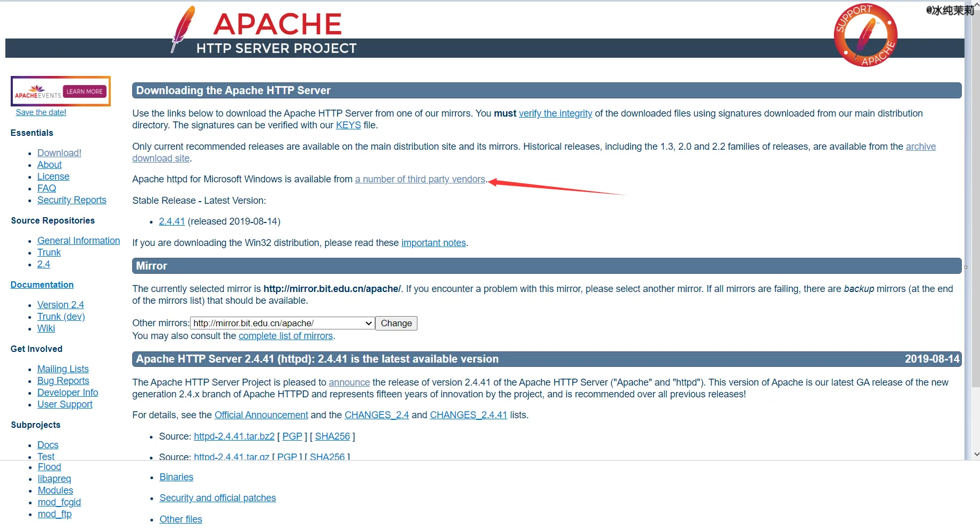Click the scroll down arrow of scrollbar
The height and width of the screenshot is (530, 980).
(976, 454)
